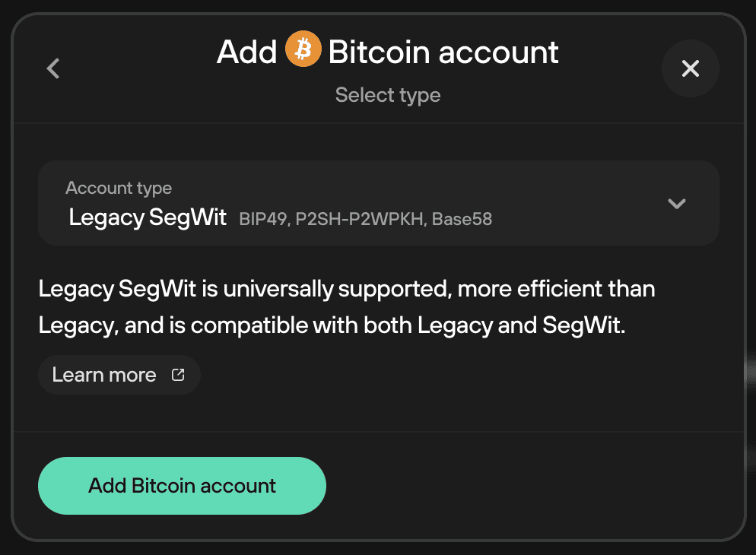This screenshot has height=555, width=756.
Task: Click the orange Bitcoin logo icon
Action: click(303, 49)
